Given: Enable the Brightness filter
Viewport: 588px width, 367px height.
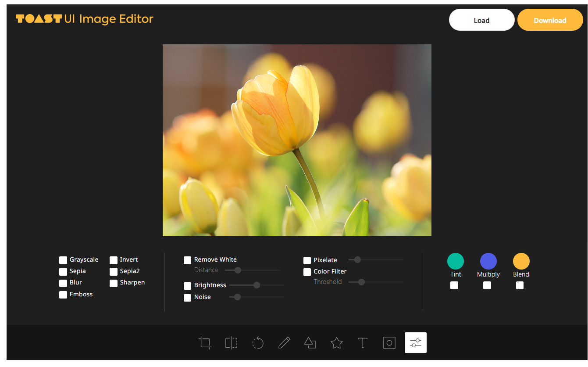Looking at the screenshot, I should [187, 285].
